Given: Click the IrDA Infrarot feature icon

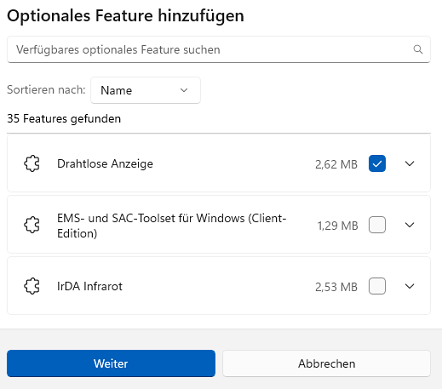Looking at the screenshot, I should (32, 286).
